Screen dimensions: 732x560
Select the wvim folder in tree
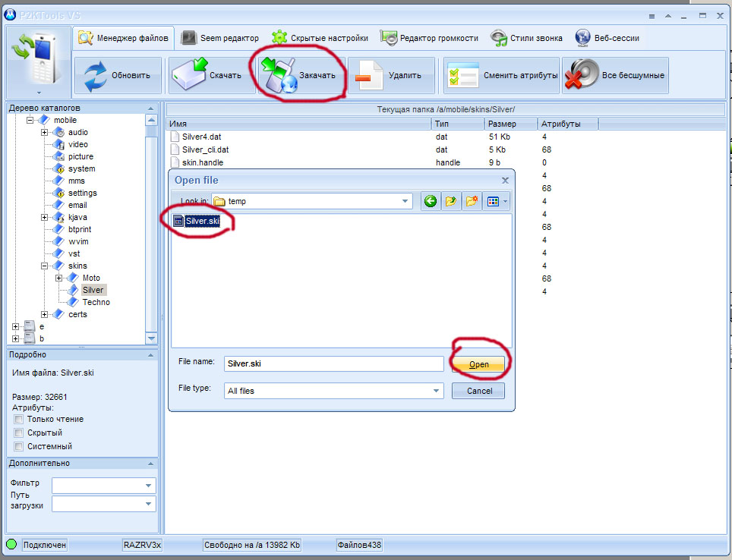[x=78, y=241]
